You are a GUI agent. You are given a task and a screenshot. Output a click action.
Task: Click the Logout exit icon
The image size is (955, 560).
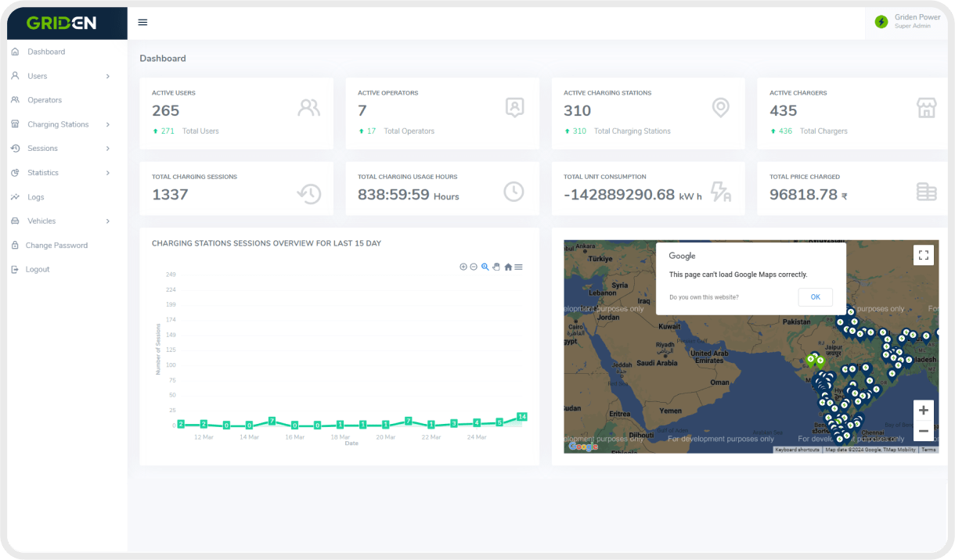[15, 270]
